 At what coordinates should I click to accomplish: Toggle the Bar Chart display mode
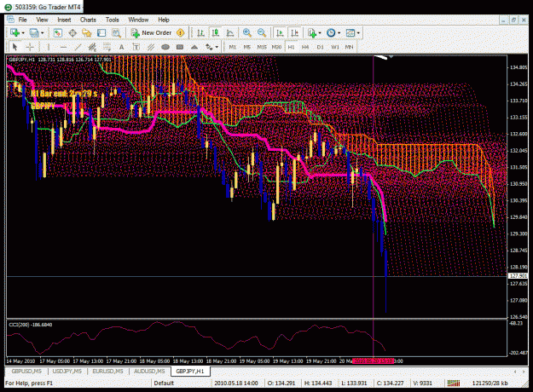pyautogui.click(x=200, y=33)
